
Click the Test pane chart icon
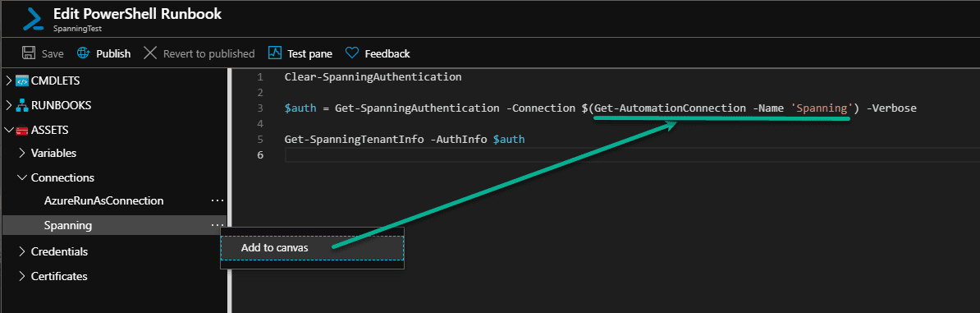click(x=275, y=53)
